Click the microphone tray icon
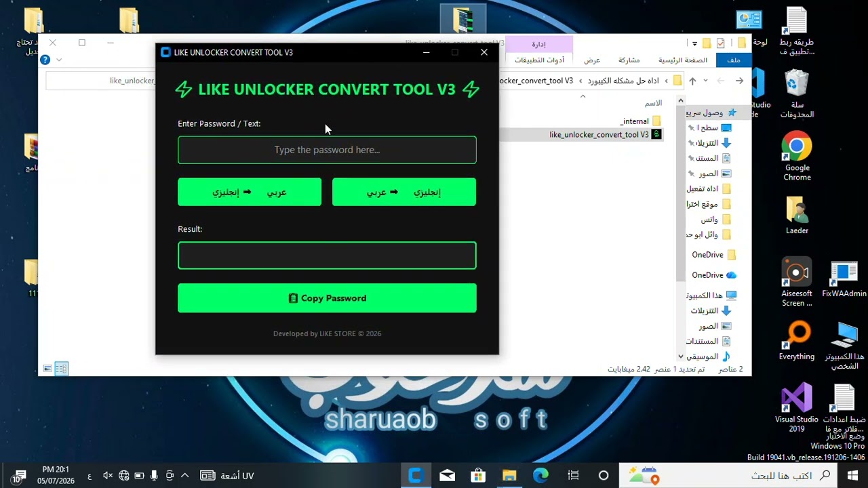Image resolution: width=868 pixels, height=488 pixels. [155, 476]
